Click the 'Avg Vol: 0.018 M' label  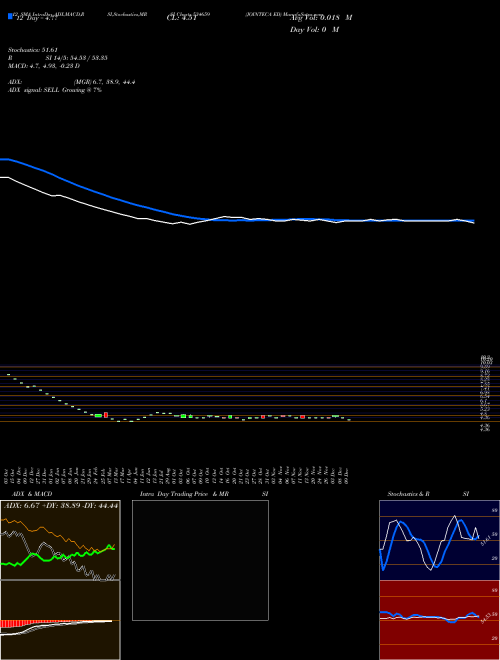click(x=321, y=18)
